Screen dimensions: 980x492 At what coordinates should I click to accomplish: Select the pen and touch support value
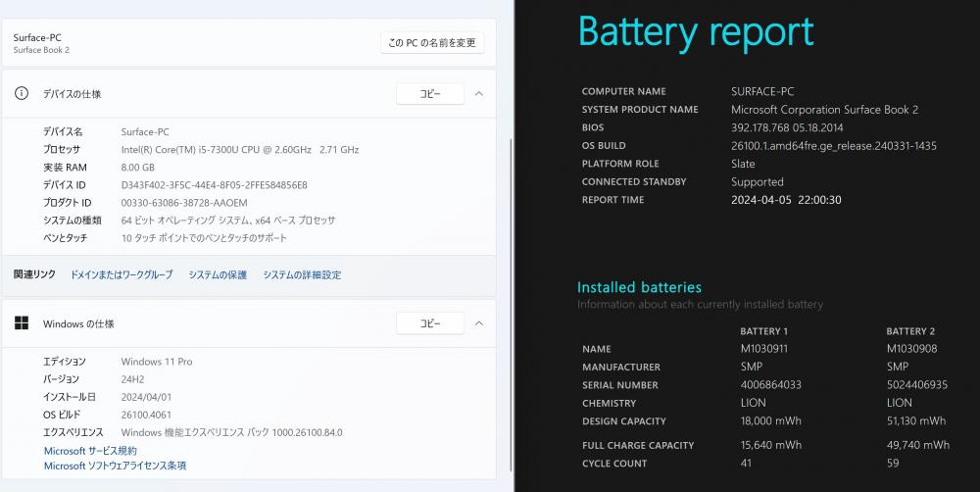coord(205,238)
